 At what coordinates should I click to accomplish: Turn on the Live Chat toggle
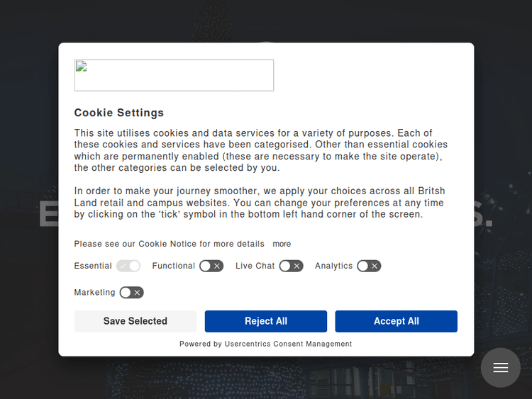pos(291,266)
